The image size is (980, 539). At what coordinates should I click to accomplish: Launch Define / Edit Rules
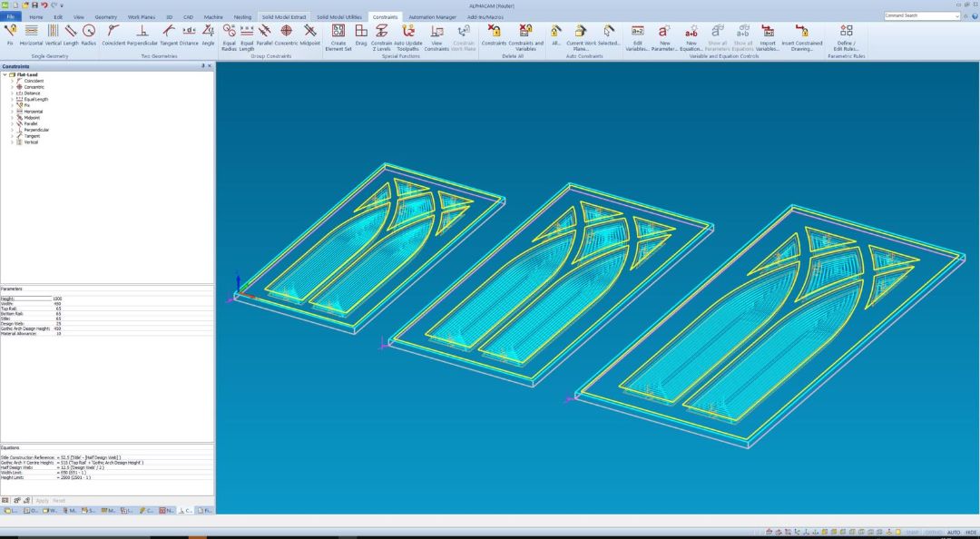pos(846,37)
